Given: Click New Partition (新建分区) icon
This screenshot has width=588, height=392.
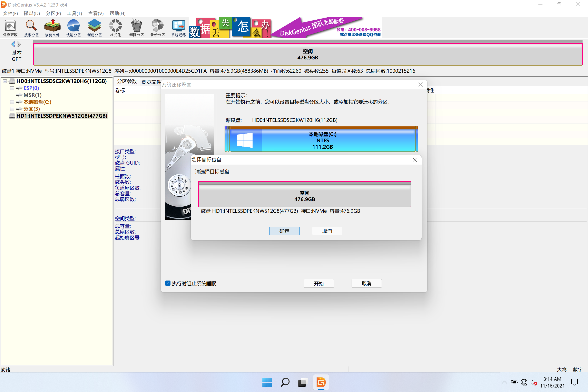Looking at the screenshot, I should [95, 28].
